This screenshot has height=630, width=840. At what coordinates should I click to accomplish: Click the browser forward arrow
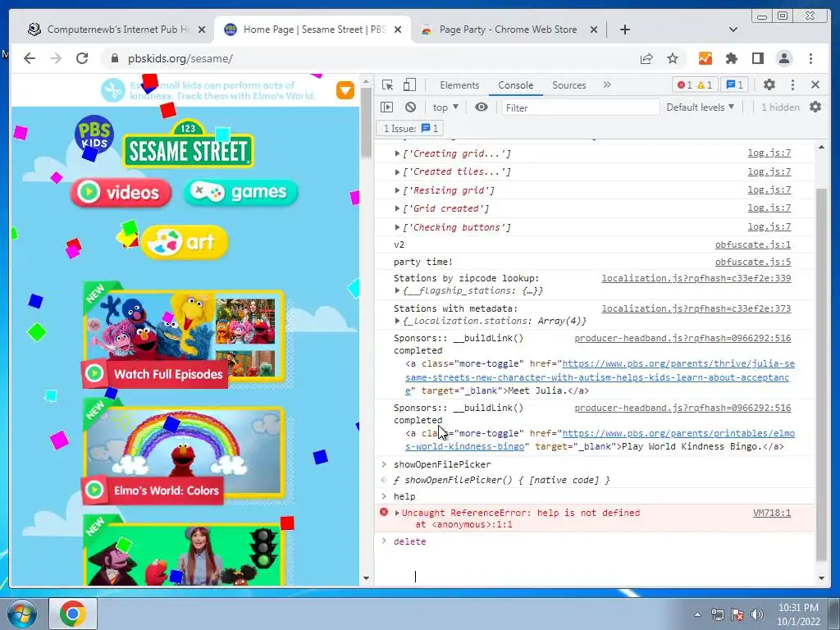click(x=56, y=58)
